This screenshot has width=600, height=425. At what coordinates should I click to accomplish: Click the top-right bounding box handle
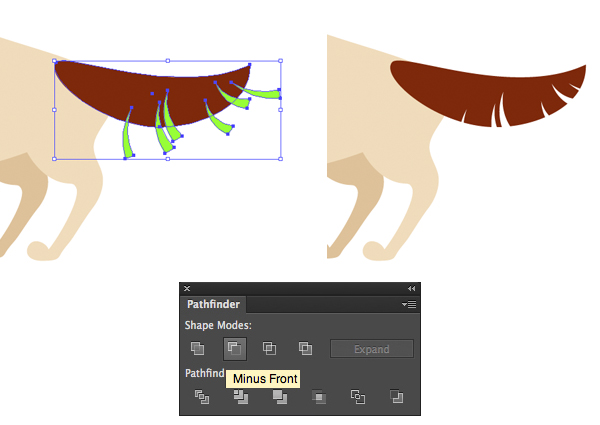click(280, 60)
